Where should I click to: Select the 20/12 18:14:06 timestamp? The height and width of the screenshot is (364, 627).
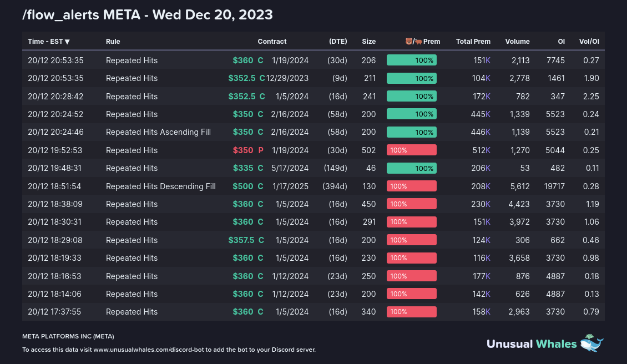pos(54,294)
